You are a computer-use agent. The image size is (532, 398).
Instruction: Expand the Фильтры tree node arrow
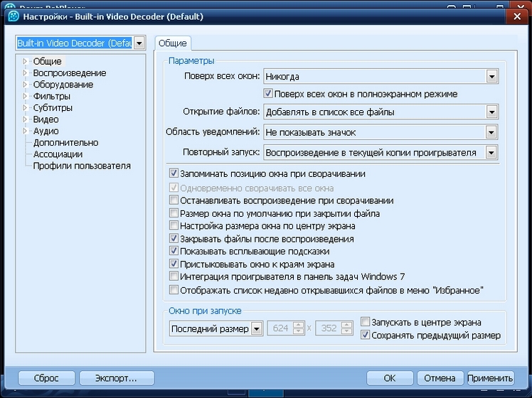(x=26, y=96)
